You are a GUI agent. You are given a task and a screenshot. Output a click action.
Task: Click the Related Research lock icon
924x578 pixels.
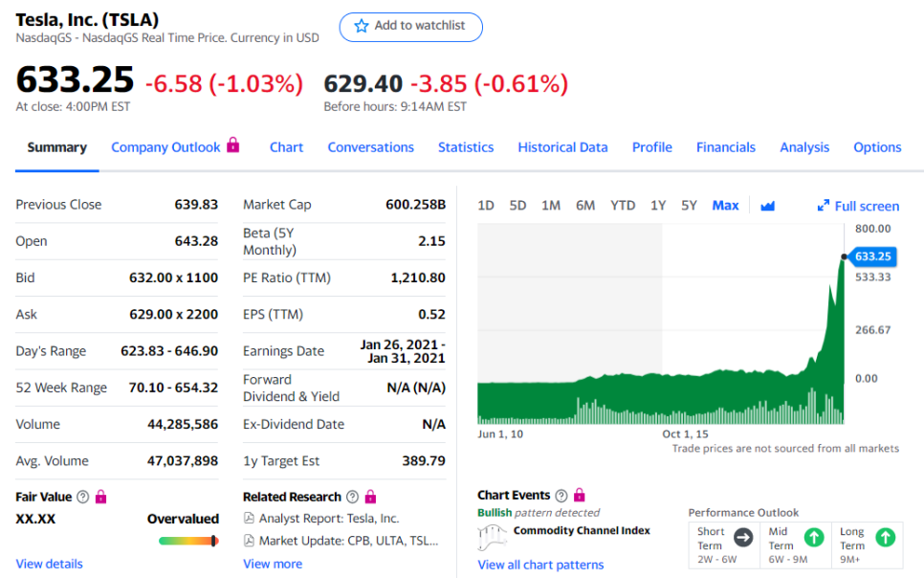[x=371, y=497]
